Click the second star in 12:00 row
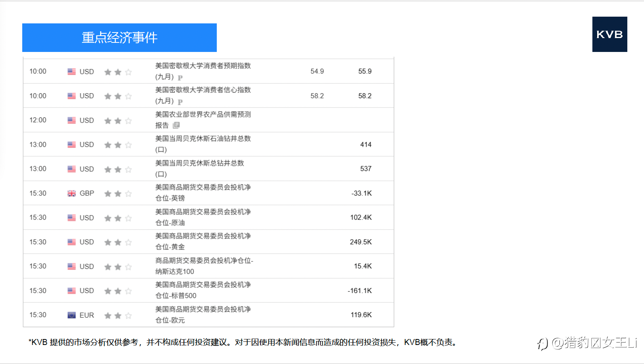Screen dimensions: 644x364 click(118, 121)
